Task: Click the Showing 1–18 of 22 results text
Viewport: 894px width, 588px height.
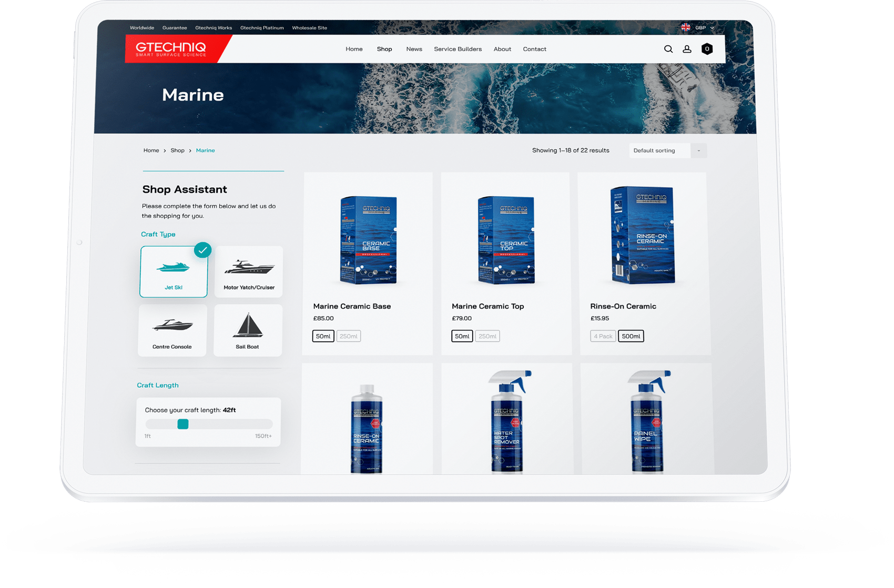Action: coord(571,150)
